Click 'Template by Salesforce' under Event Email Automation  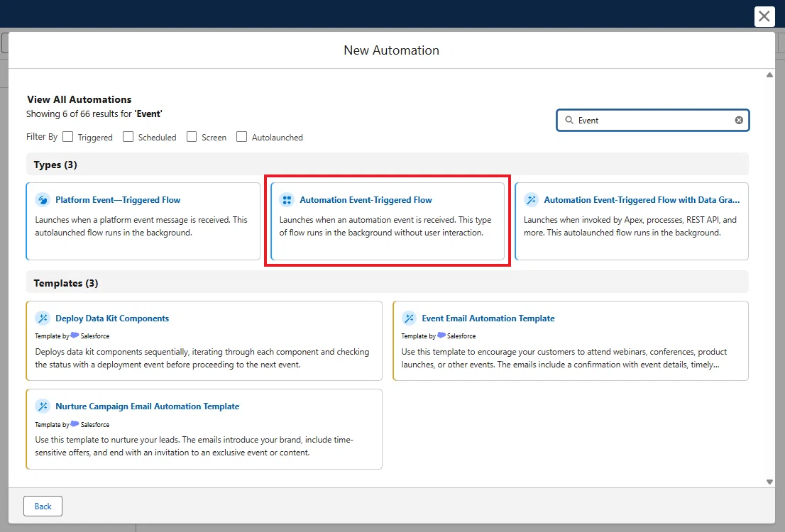(439, 336)
